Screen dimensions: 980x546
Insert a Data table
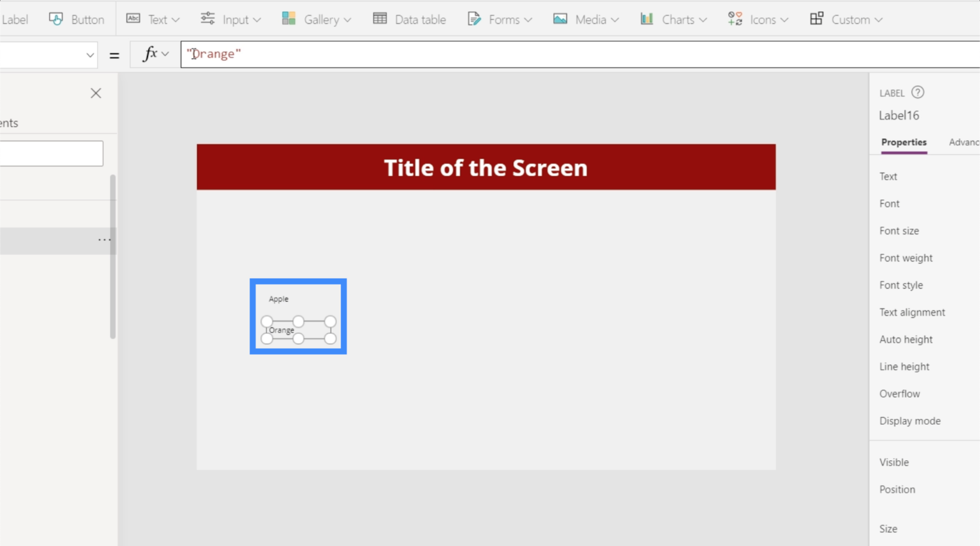tap(409, 19)
